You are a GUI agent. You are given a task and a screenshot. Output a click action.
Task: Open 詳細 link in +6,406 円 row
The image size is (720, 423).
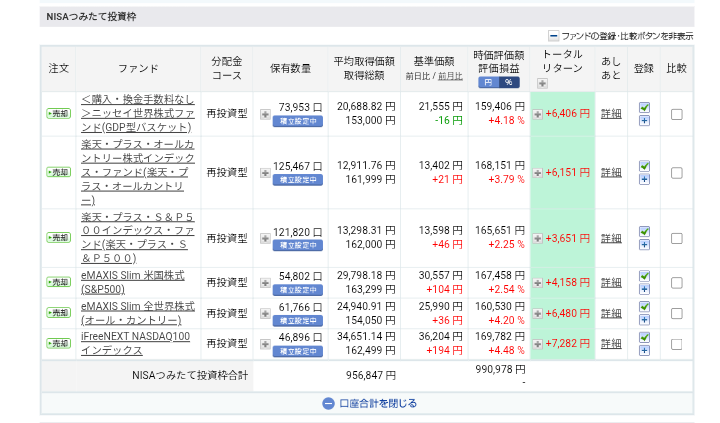(611, 113)
